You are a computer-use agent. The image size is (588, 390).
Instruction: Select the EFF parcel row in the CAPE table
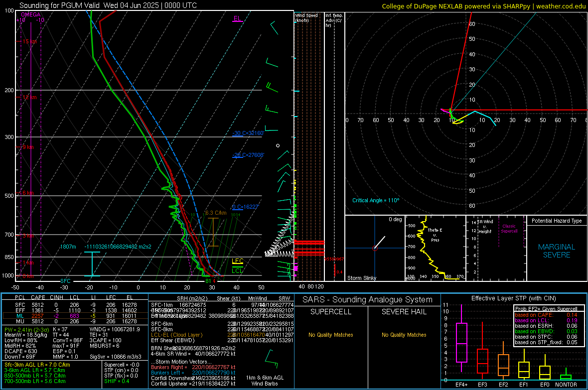pos(76,310)
